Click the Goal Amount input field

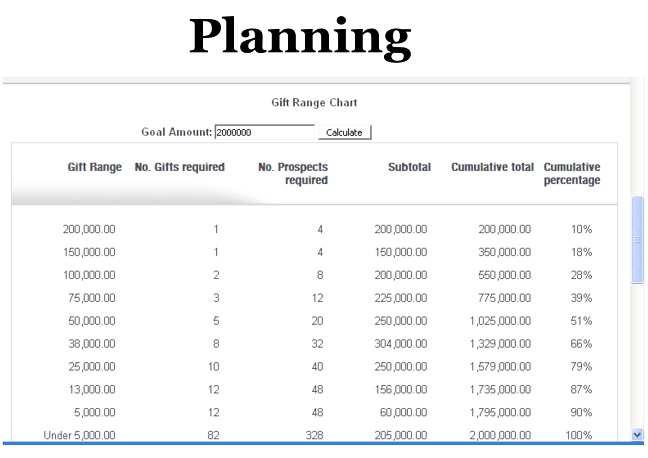point(264,132)
